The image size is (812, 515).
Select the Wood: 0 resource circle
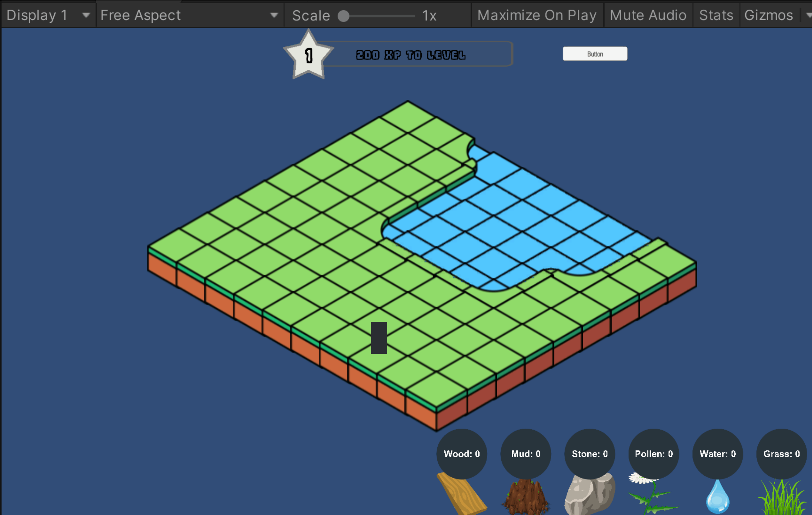click(462, 454)
